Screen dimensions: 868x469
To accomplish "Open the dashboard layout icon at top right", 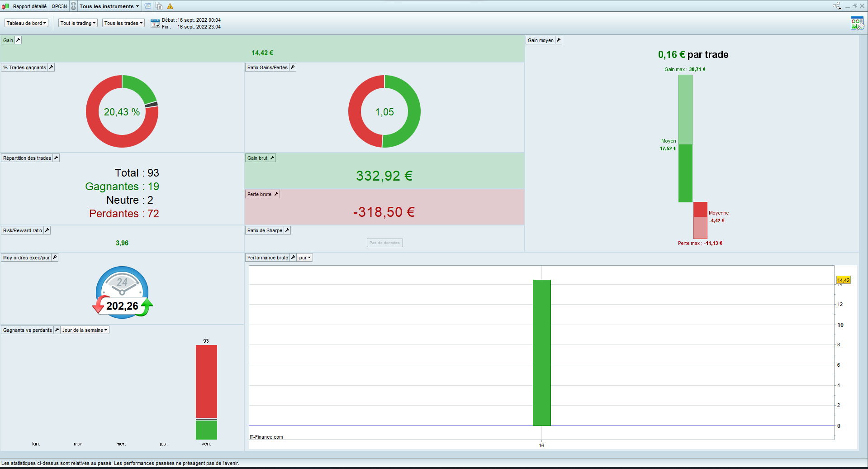I will 857,23.
